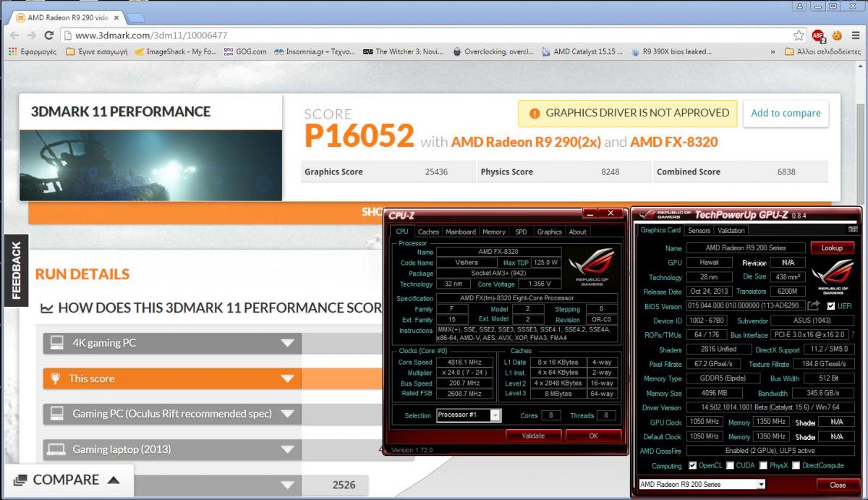Switch to CPU-Z Caches tab
The height and width of the screenshot is (500, 868).
(x=428, y=232)
